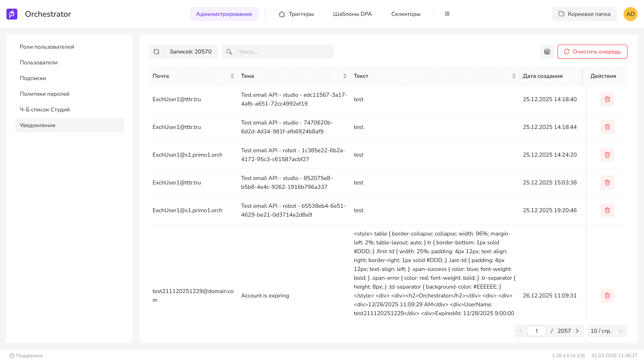Click the page number input box

[x=537, y=331]
